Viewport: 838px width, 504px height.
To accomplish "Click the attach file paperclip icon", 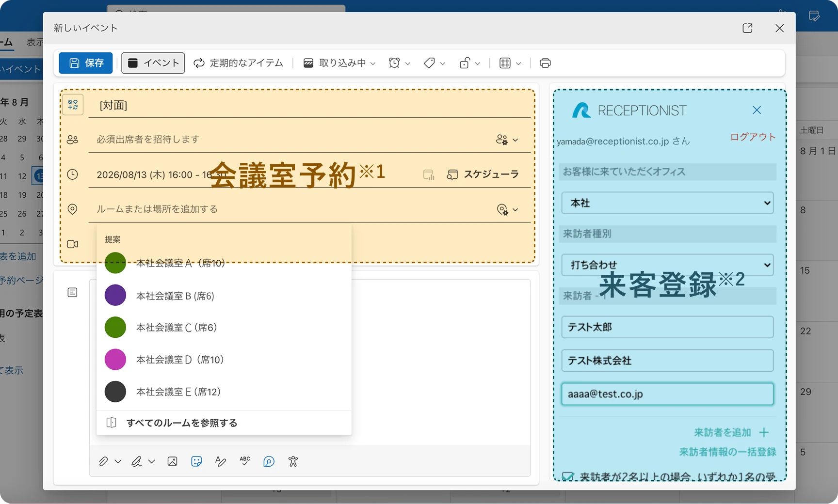I will click(103, 461).
